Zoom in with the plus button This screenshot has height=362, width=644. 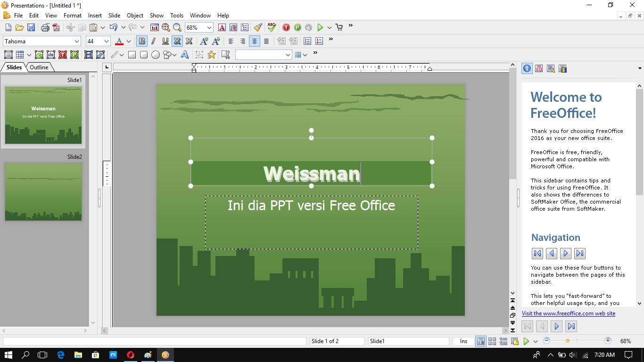[608, 341]
